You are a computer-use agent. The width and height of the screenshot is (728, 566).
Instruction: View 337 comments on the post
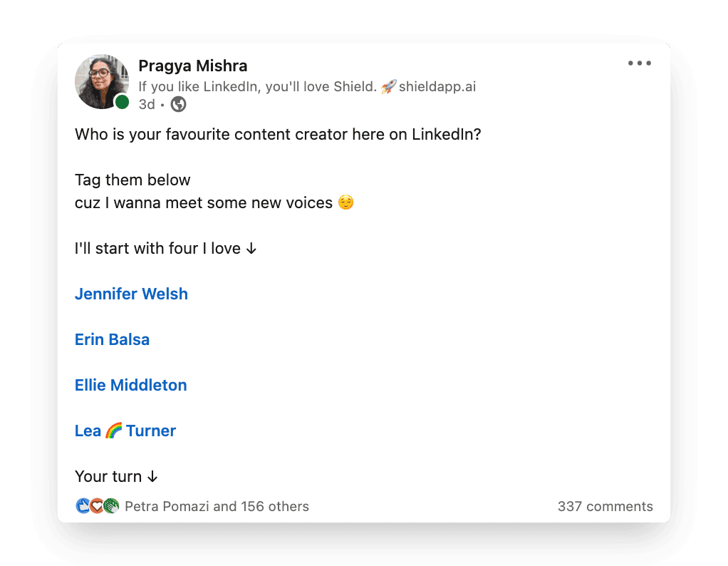tap(605, 506)
